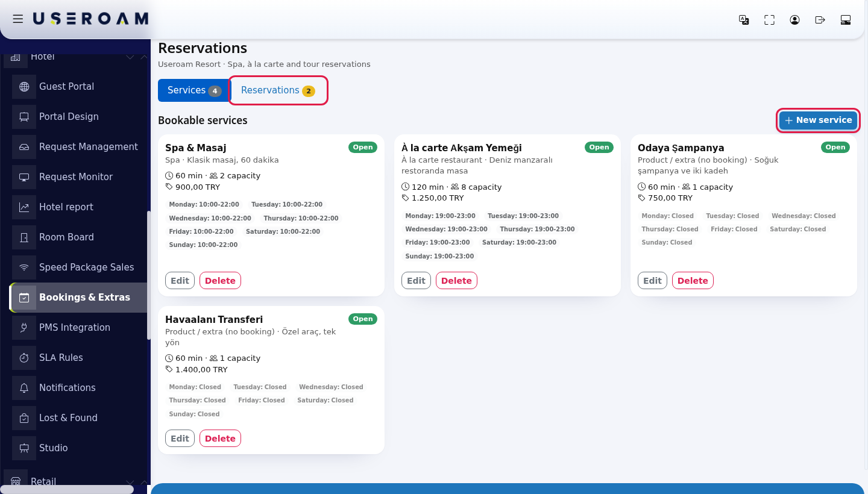868x494 pixels.
Task: Click the Guest Portal globe icon
Action: pyautogui.click(x=24, y=87)
